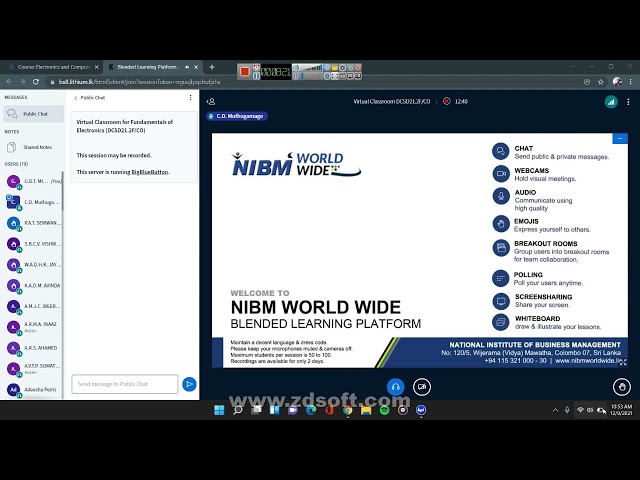Open chat options three-dot menu
The height and width of the screenshot is (480, 640).
pyautogui.click(x=190, y=98)
